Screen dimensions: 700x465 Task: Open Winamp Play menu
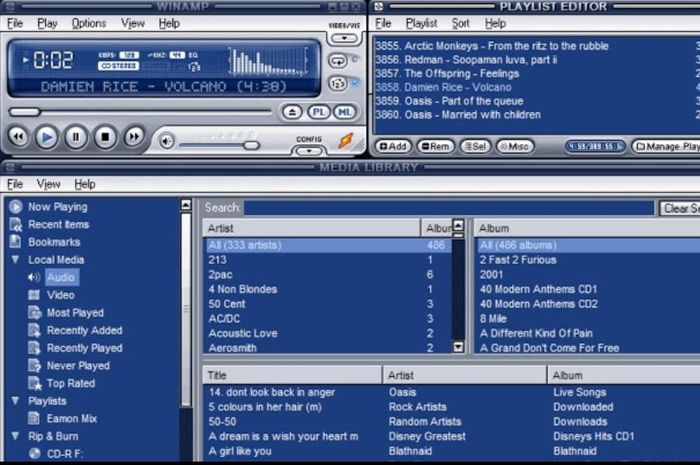click(47, 23)
